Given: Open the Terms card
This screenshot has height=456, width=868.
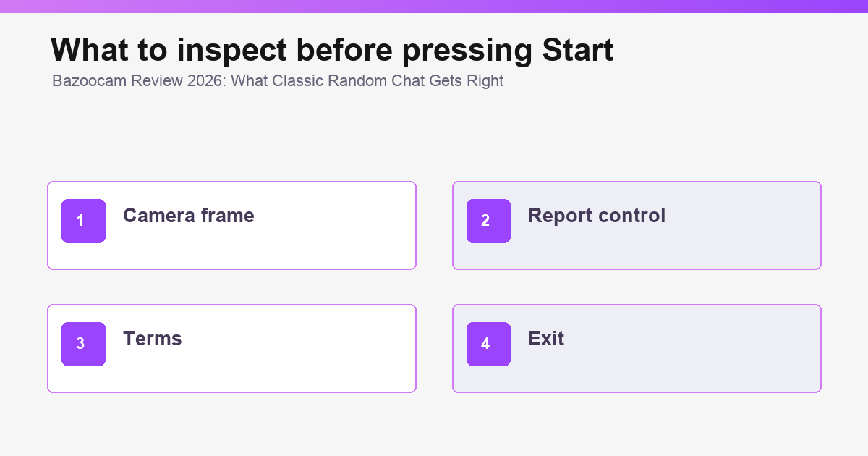Looking at the screenshot, I should point(231,348).
